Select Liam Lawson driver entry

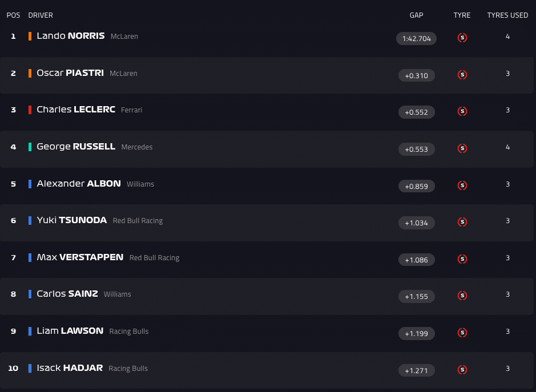tap(70, 331)
